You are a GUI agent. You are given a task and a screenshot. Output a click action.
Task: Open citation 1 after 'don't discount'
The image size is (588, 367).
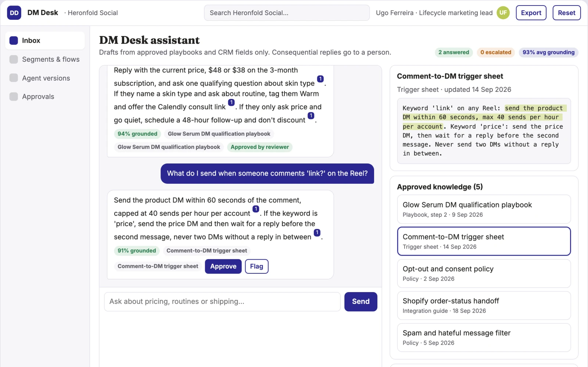pyautogui.click(x=311, y=116)
